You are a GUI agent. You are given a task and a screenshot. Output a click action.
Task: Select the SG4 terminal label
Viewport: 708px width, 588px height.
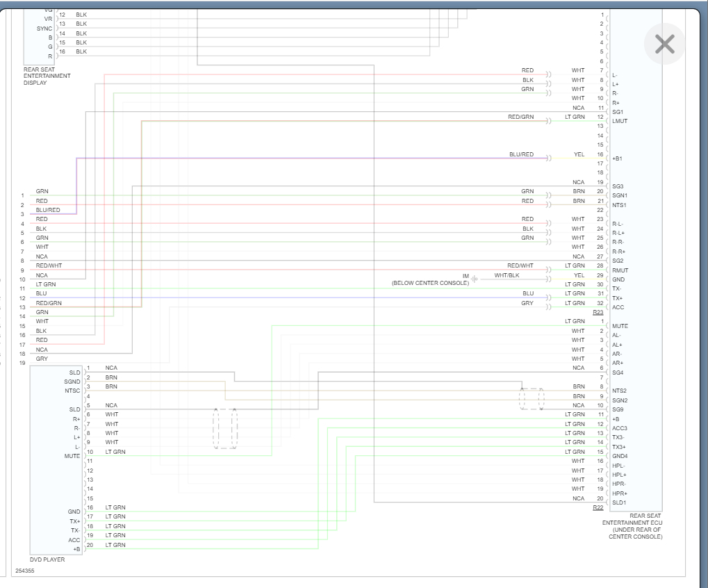tap(618, 373)
